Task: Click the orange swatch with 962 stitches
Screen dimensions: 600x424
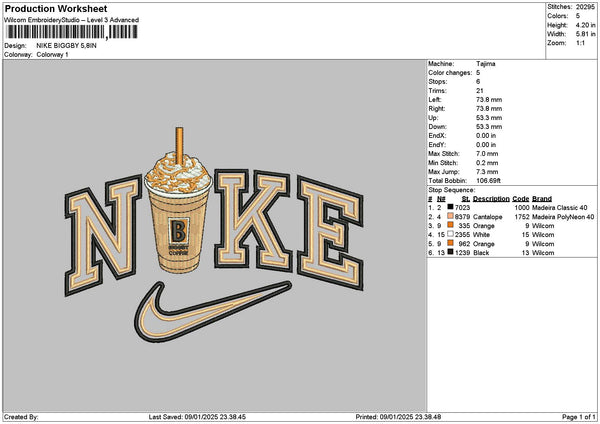Action: (x=450, y=244)
